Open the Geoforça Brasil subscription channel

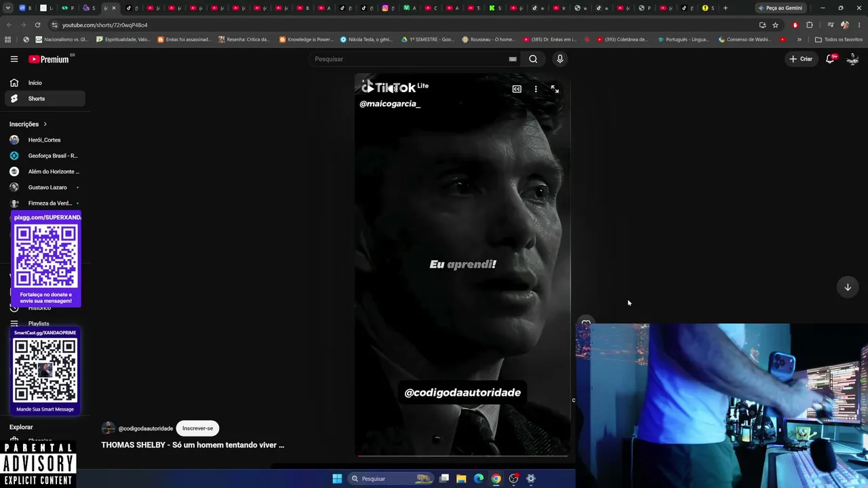[45, 156]
